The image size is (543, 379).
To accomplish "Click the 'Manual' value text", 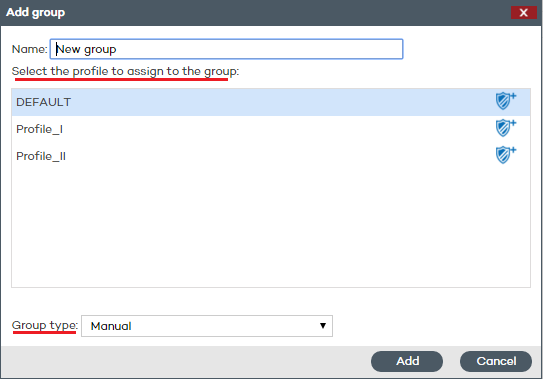I will [111, 326].
